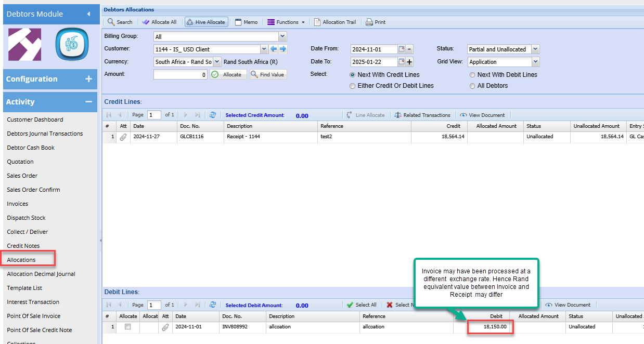Go to next customer with right arrow

[x=283, y=49]
